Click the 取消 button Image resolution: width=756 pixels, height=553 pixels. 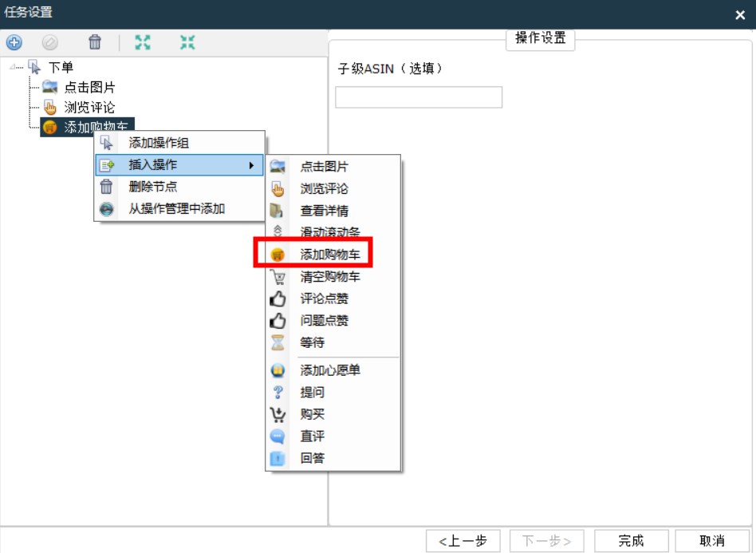(x=712, y=541)
